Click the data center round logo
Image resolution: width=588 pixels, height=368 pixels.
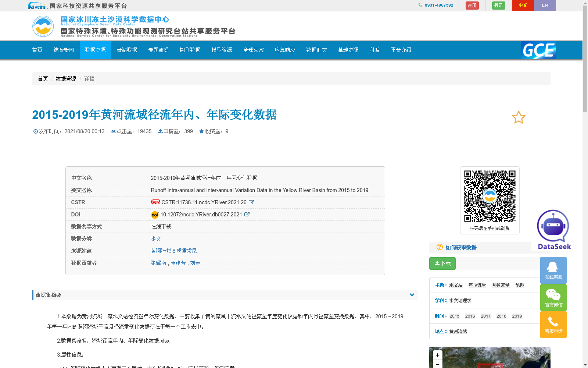pyautogui.click(x=43, y=26)
